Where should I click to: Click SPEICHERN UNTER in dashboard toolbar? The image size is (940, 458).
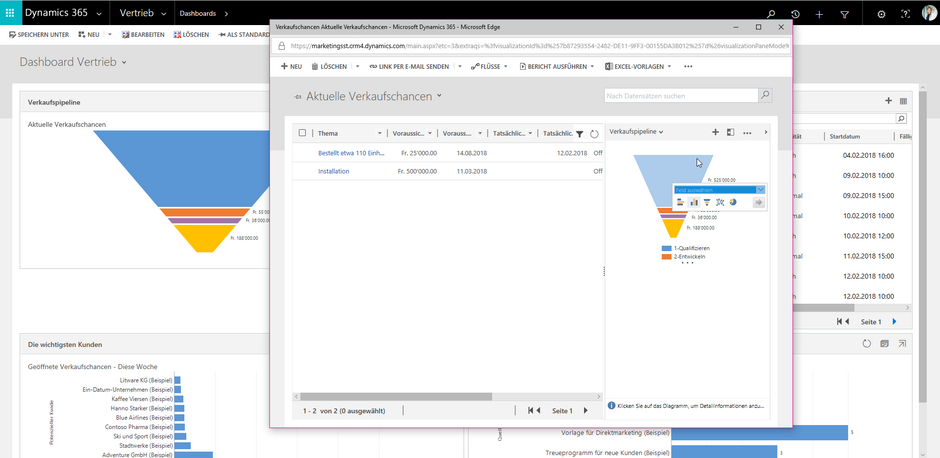point(40,35)
